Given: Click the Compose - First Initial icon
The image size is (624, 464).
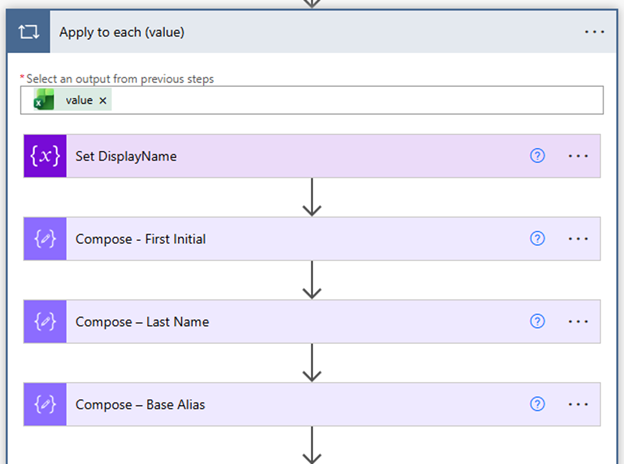Looking at the screenshot, I should coord(45,239).
